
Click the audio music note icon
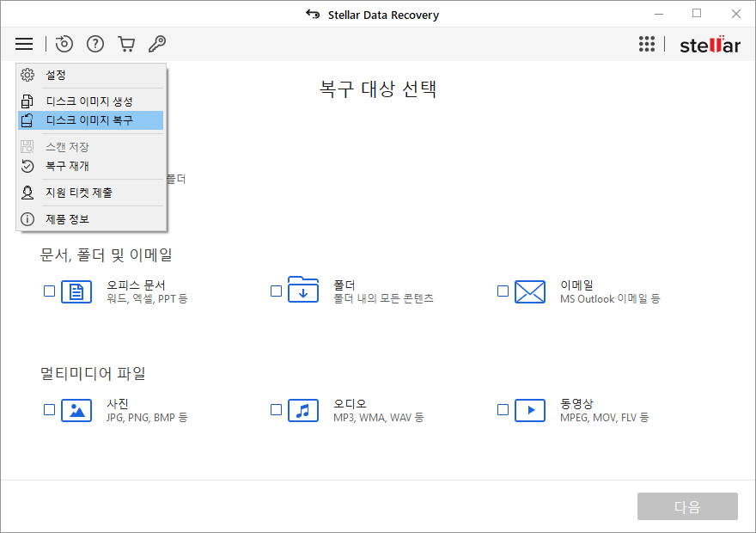tap(302, 410)
